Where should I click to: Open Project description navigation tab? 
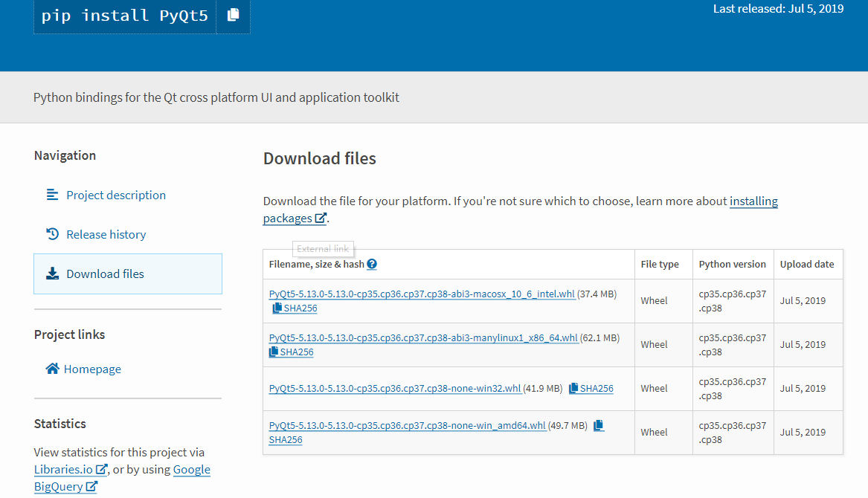(x=128, y=195)
